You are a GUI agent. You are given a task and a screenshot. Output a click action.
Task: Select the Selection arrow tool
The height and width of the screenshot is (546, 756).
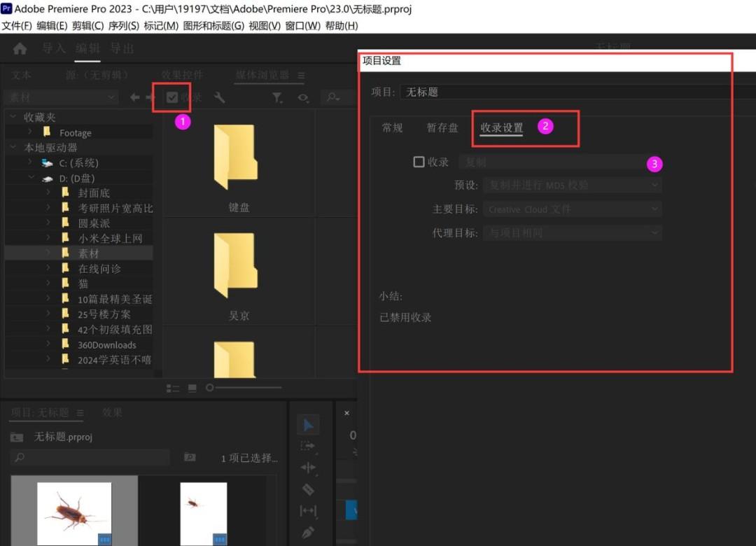coord(308,424)
